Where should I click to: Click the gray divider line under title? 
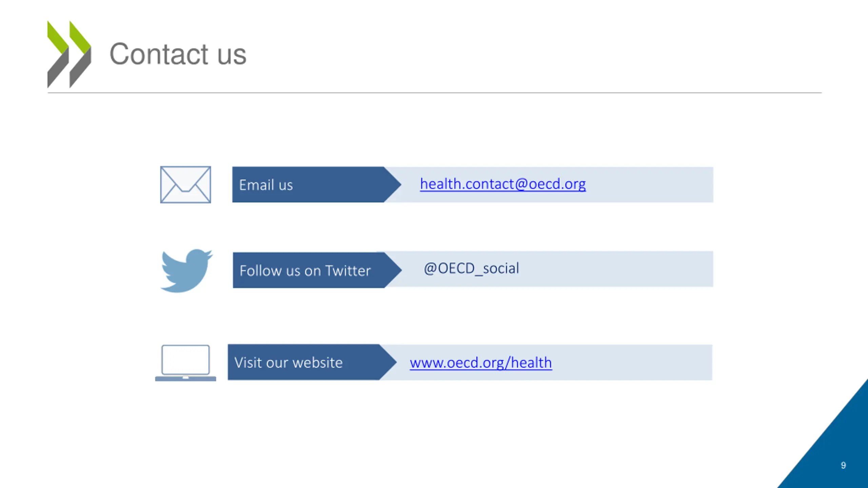pyautogui.click(x=434, y=93)
